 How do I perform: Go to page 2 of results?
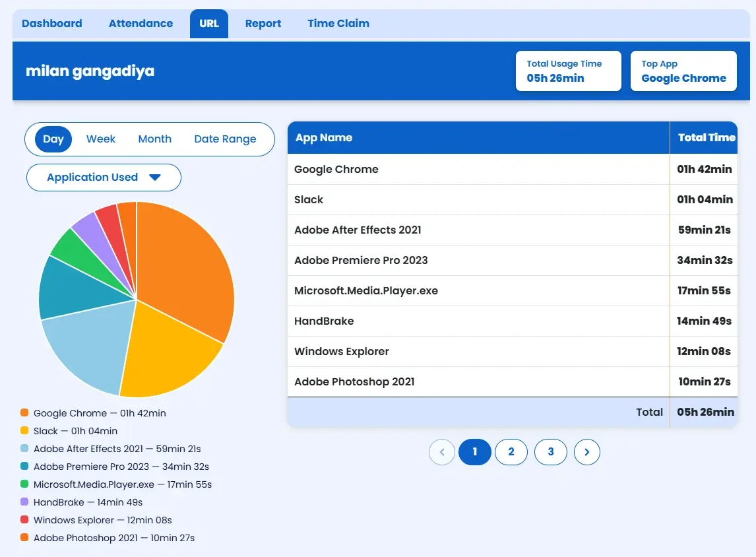[x=511, y=452]
